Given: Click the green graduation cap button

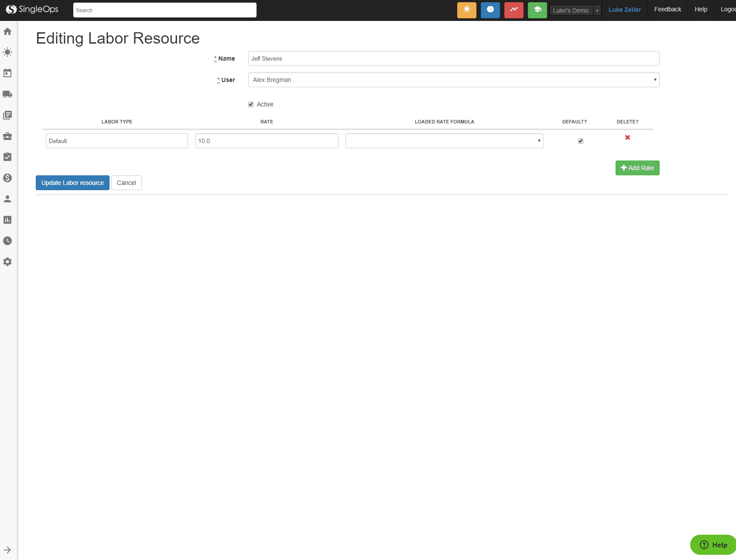Looking at the screenshot, I should pyautogui.click(x=537, y=10).
